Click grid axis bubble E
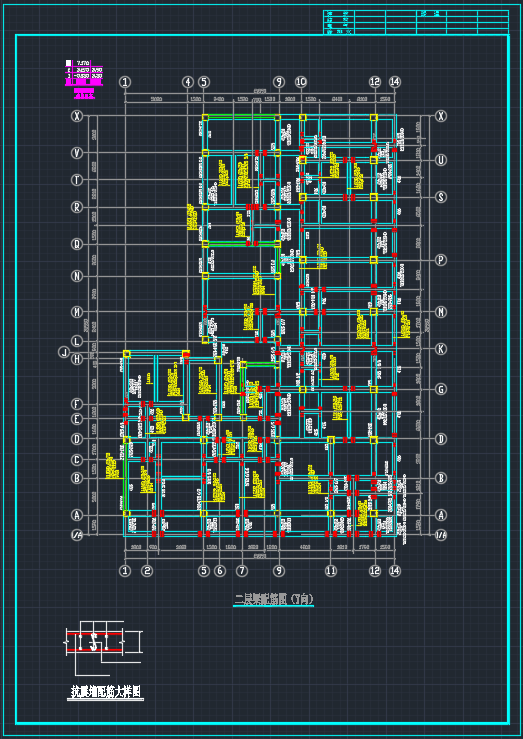Screen dimensions: 523x739 pos(77,419)
